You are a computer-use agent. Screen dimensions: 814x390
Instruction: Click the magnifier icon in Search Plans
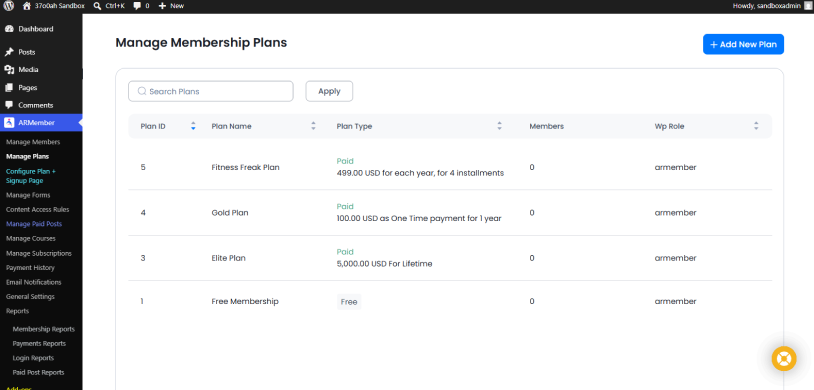[142, 91]
